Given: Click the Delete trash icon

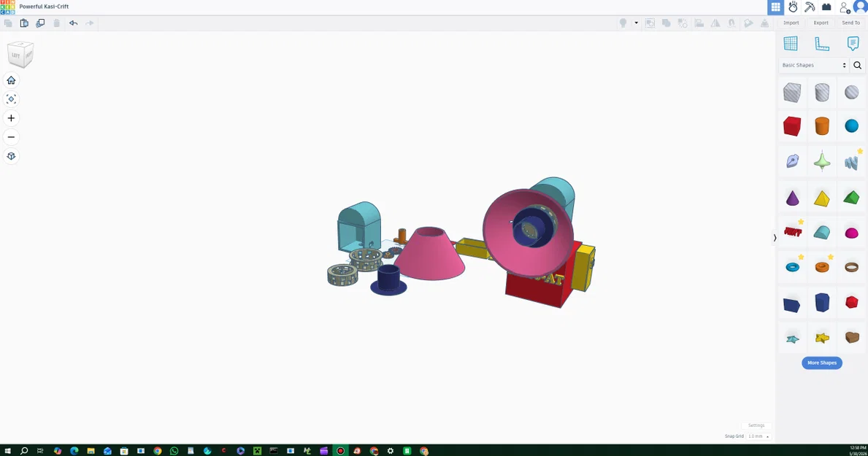Looking at the screenshot, I should 56,23.
